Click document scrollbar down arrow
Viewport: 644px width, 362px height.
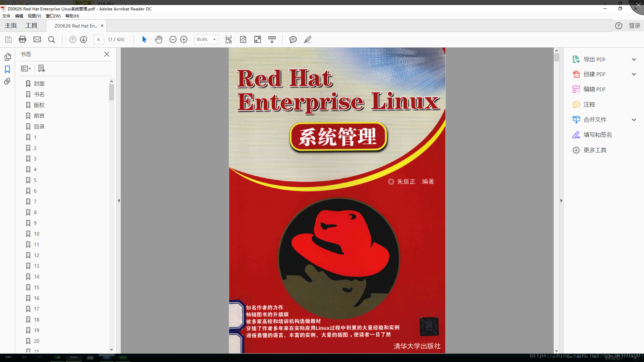[x=556, y=351]
